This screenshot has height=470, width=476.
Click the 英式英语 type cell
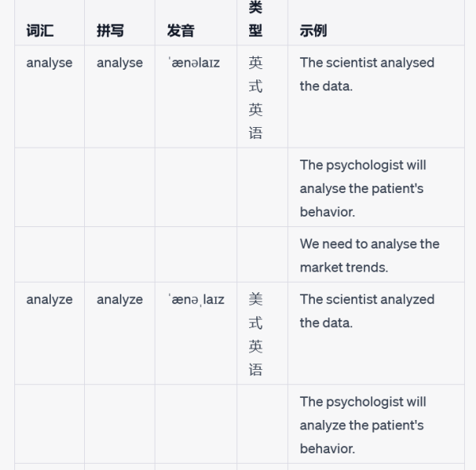tap(255, 98)
